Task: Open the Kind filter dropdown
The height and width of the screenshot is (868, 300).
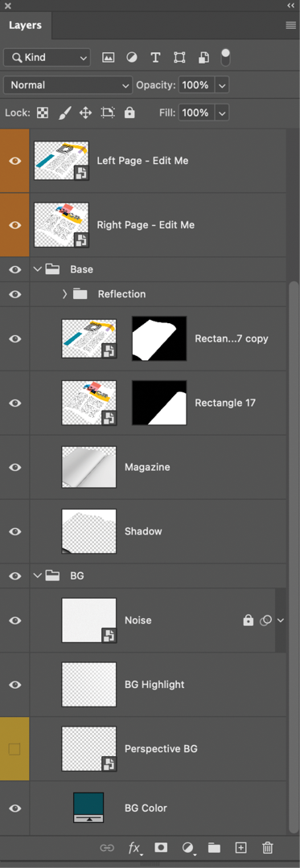Action: pyautogui.click(x=47, y=58)
